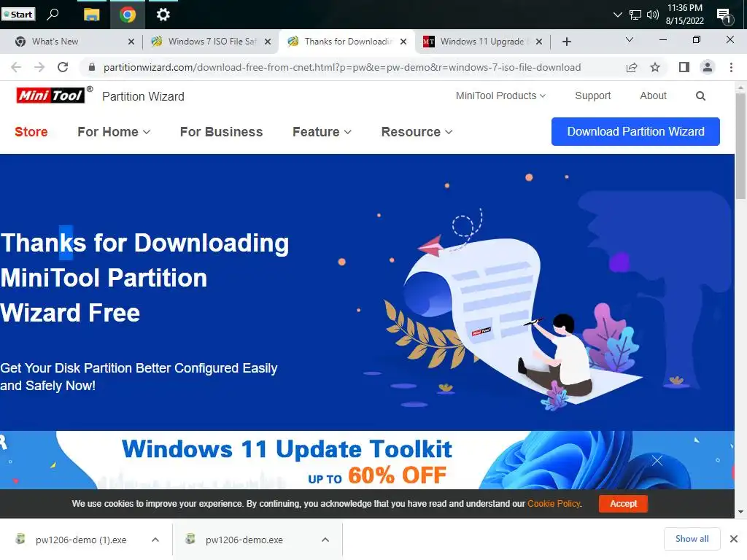This screenshot has width=747, height=560.
Task: Switch to Windows 7 ISO File tab
Action: coord(212,42)
